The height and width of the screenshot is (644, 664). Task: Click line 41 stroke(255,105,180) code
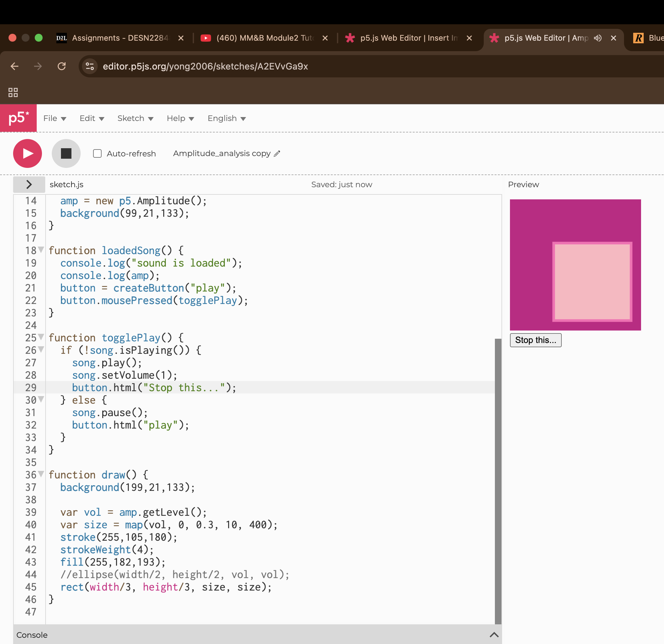click(119, 537)
